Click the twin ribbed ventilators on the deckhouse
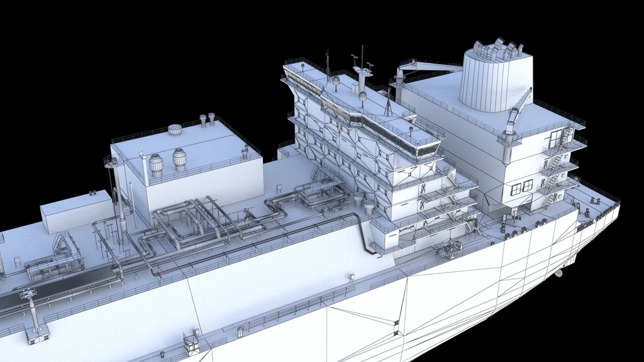The width and height of the screenshot is (644, 362). (167, 162)
